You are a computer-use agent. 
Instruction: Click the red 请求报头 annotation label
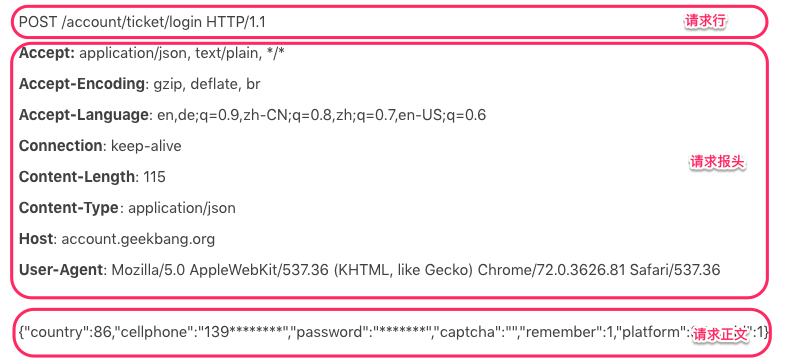[x=717, y=162]
